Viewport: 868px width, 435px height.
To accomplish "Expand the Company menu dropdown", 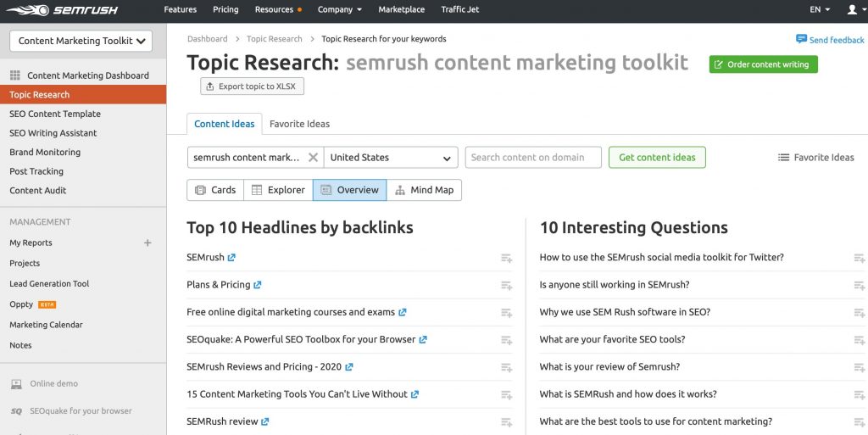I will [x=339, y=9].
